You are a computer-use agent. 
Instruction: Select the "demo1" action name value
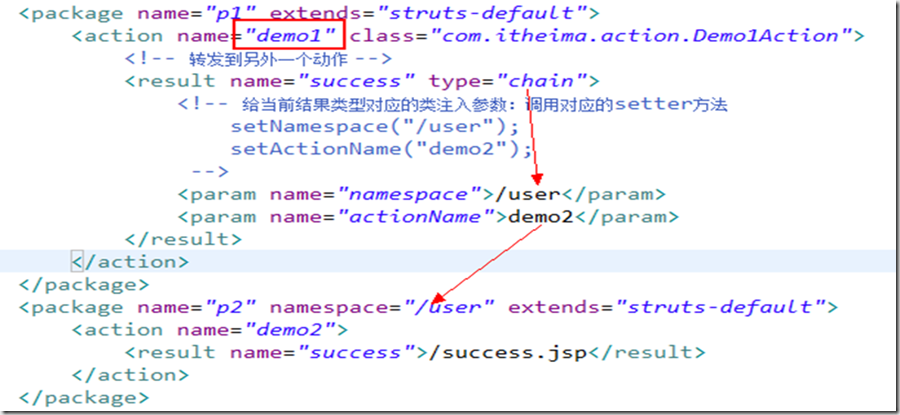point(289,36)
